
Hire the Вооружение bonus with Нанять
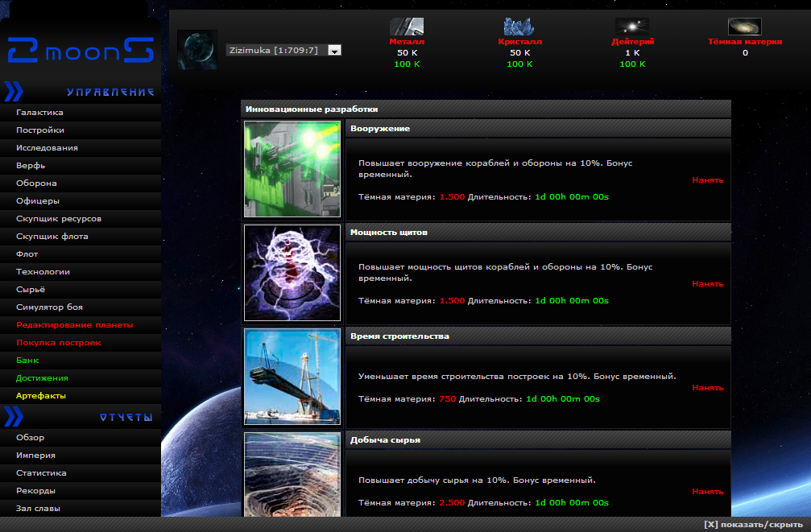pos(707,180)
